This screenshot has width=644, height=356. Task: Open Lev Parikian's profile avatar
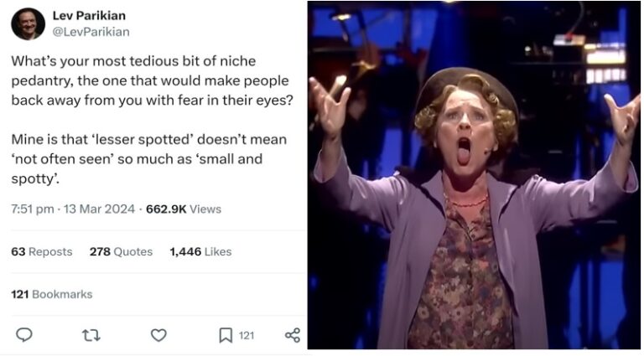28,23
